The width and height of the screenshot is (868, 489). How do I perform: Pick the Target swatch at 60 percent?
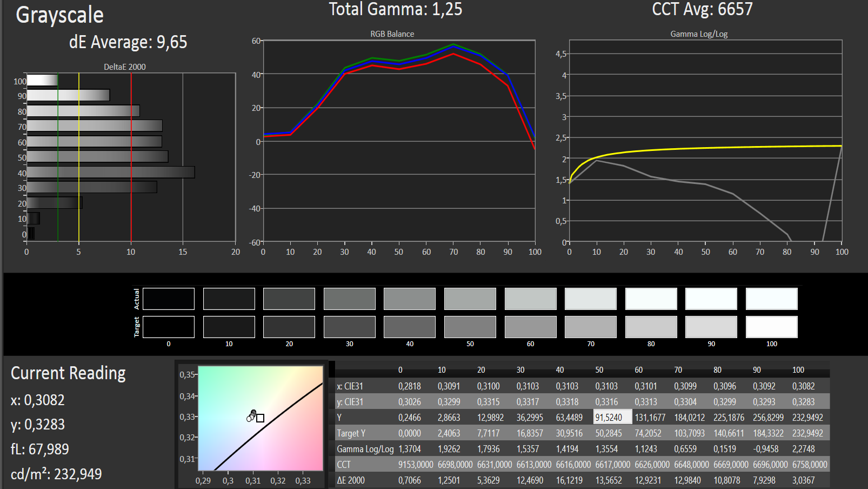coord(531,327)
